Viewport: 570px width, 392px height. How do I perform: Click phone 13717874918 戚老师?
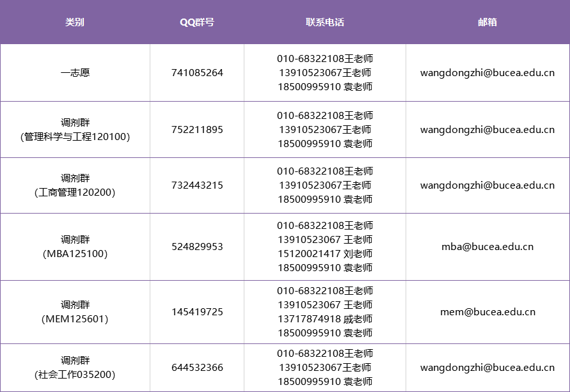tap(325, 319)
